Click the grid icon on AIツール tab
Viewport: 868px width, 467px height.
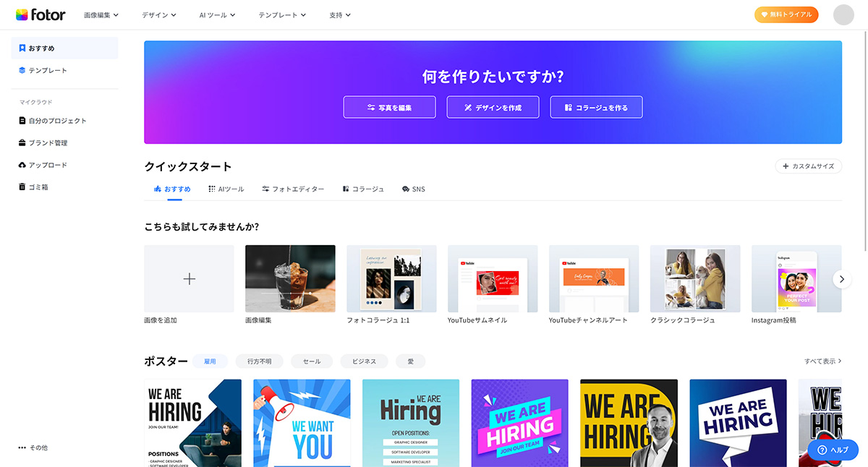pos(212,189)
